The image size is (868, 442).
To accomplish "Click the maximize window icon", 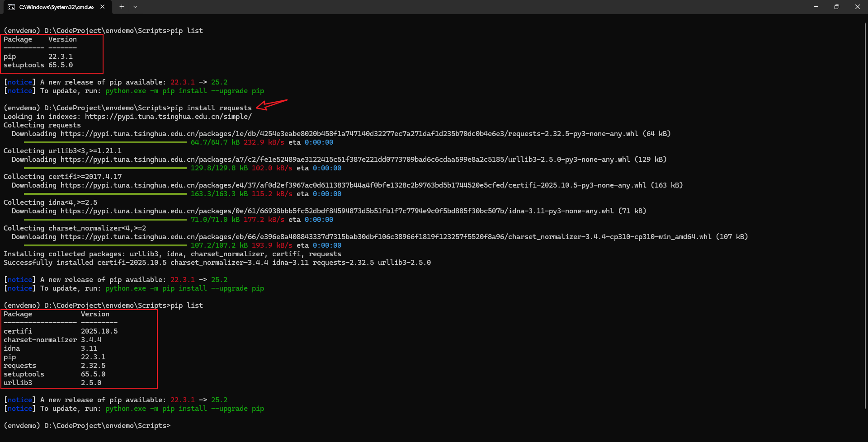I will pyautogui.click(x=837, y=7).
